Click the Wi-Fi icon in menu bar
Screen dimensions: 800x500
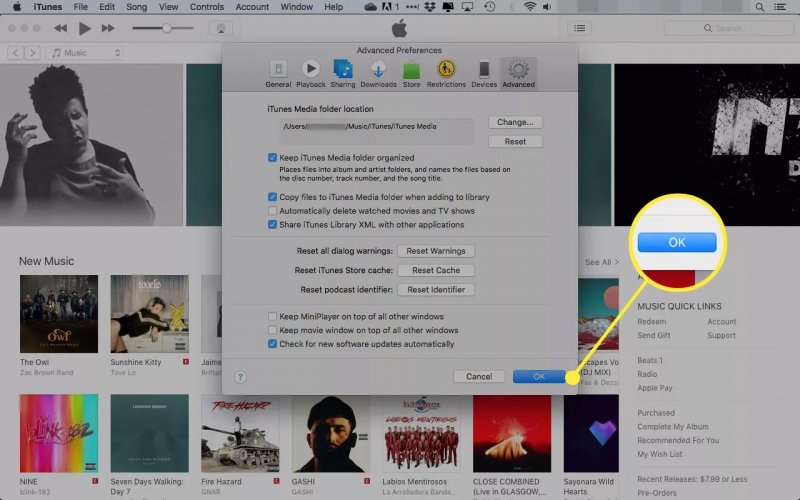coord(530,7)
